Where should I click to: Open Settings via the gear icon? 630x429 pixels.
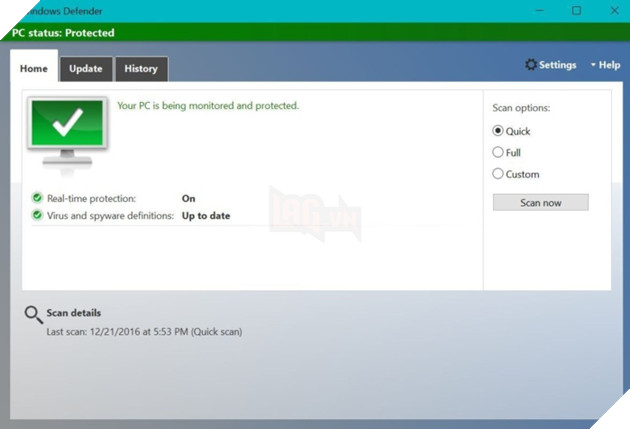(531, 65)
